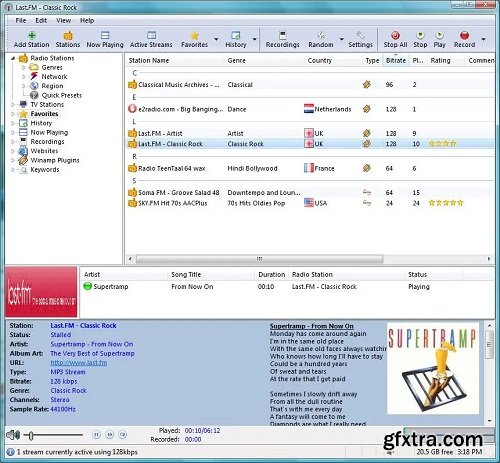
Task: Click the Supertramp album art thumbnail
Action: coord(433,368)
